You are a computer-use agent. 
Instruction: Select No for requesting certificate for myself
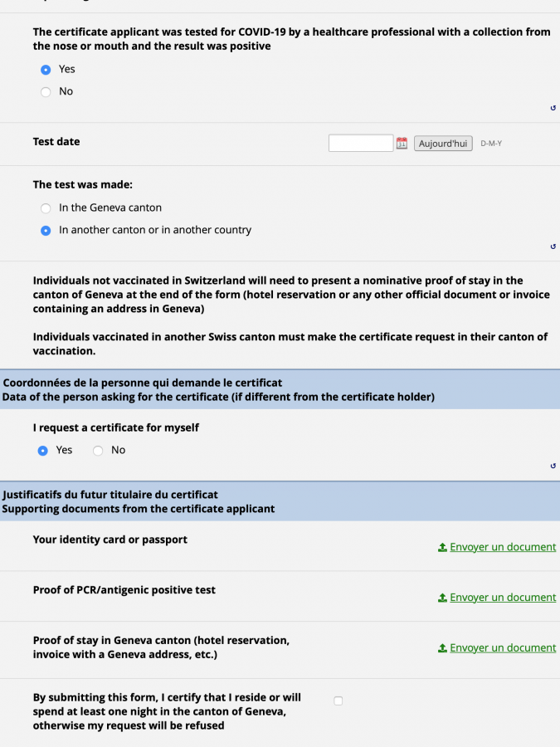coord(98,451)
